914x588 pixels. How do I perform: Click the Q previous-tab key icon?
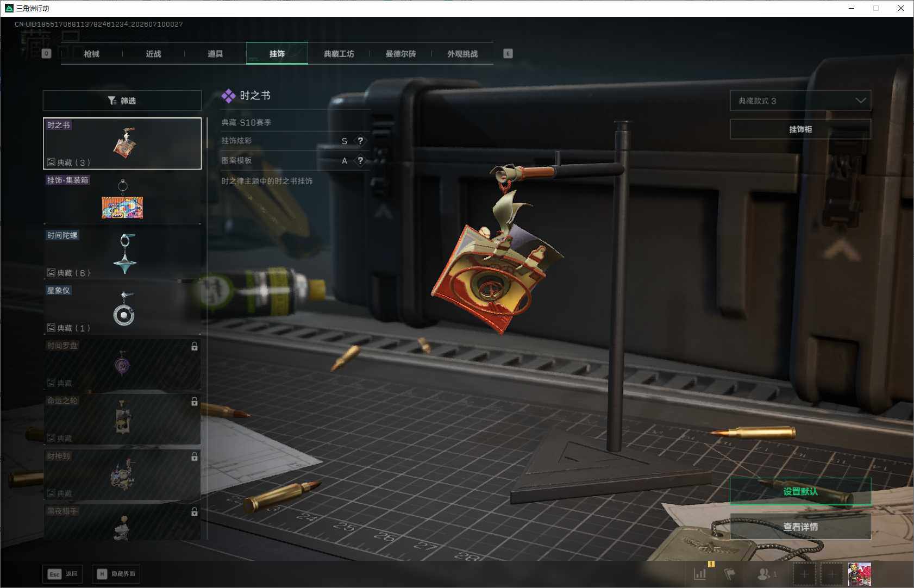[46, 53]
